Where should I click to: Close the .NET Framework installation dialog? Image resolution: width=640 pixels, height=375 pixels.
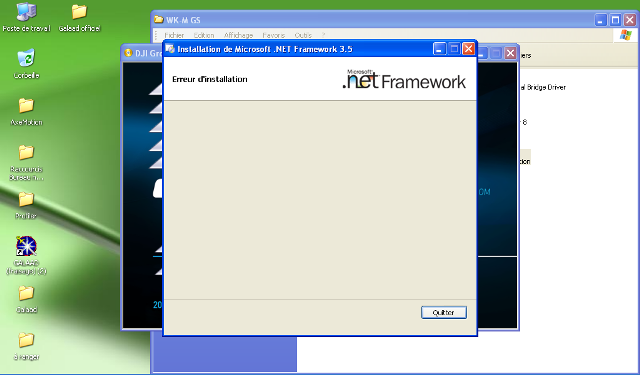coord(469,49)
